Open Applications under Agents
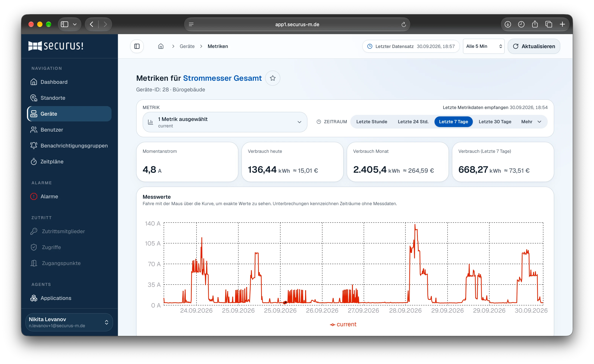This screenshot has height=364, width=594. pyautogui.click(x=69, y=298)
